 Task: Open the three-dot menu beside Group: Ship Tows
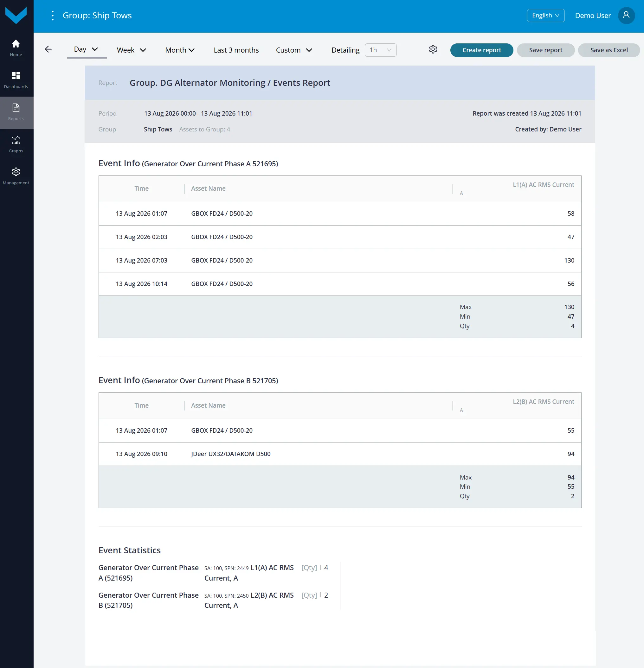tap(52, 15)
